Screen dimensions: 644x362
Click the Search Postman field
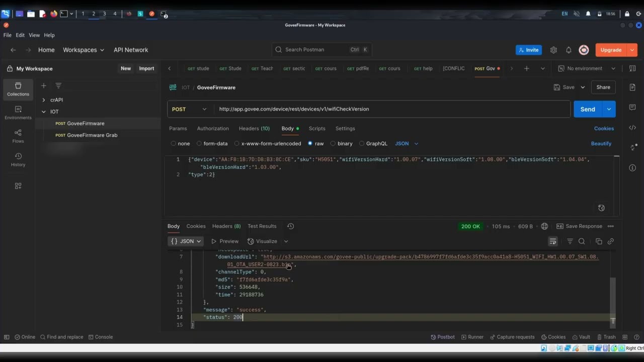(x=321, y=50)
